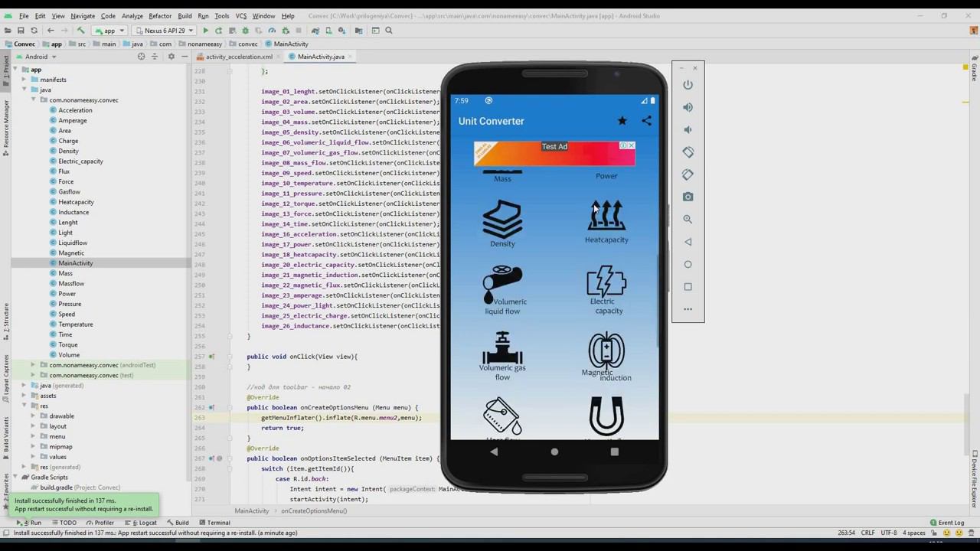Open Project panel settings gear
The image size is (980, 551).
[171, 57]
